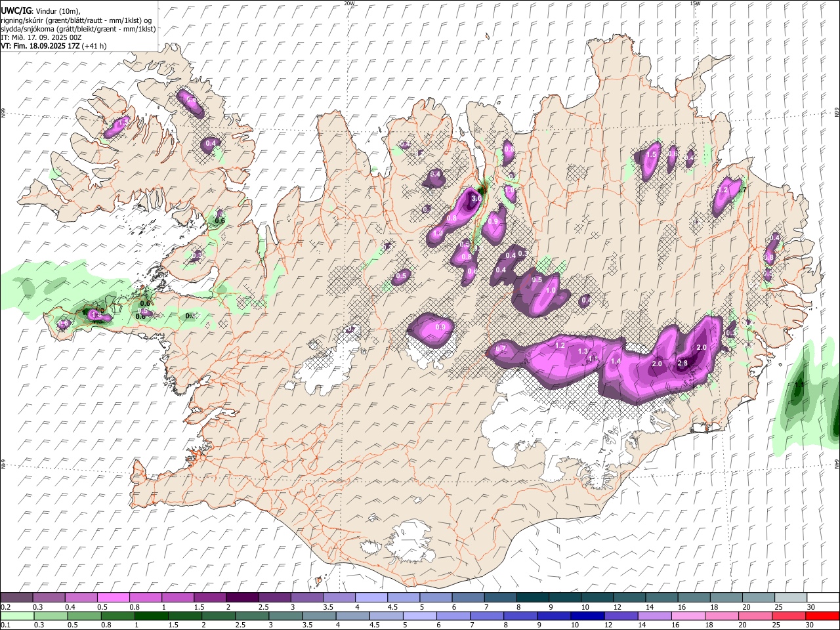Image resolution: width=840 pixels, height=630 pixels.
Task: Click the '0.7' snowfall value on the map
Action: (x=501, y=348)
